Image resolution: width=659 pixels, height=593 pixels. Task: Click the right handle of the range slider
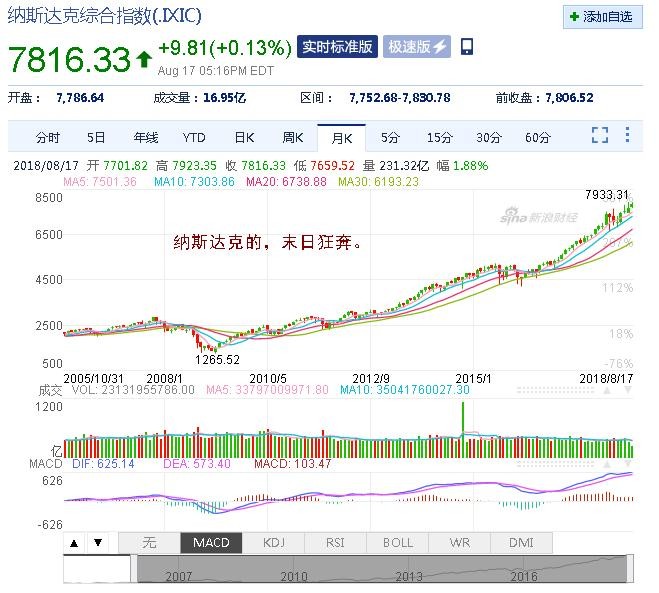tap(630, 569)
